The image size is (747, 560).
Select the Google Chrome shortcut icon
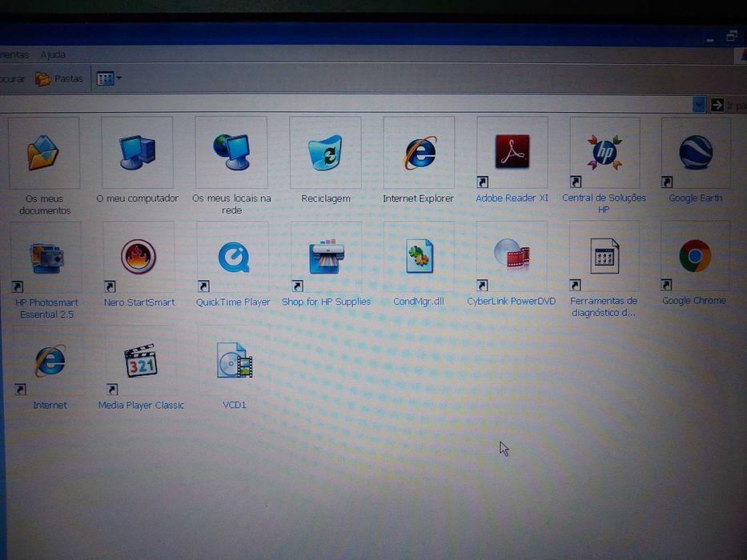coord(695,256)
